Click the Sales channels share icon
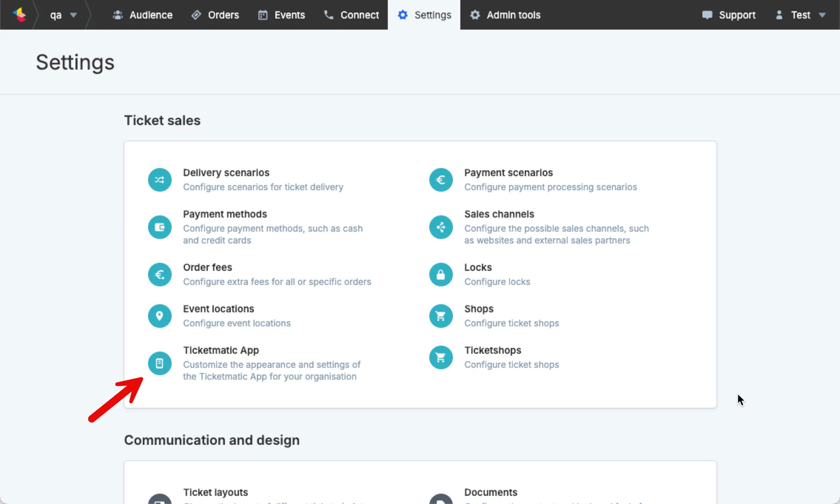840x504 pixels. click(x=441, y=227)
